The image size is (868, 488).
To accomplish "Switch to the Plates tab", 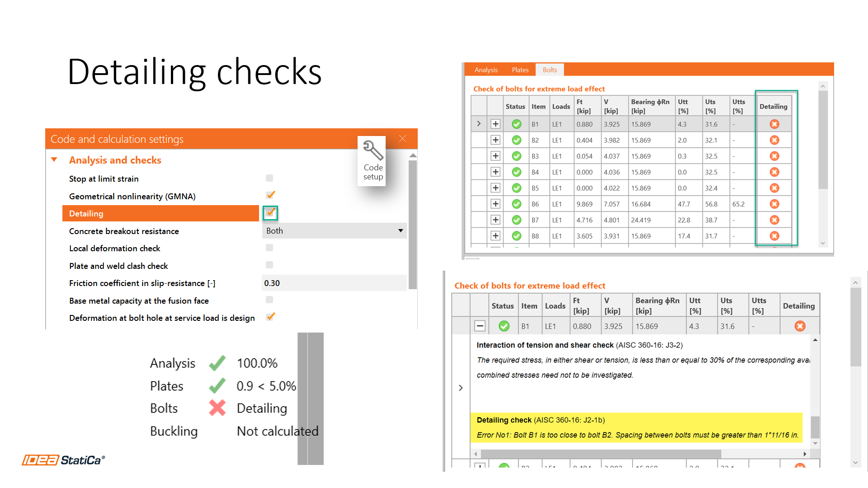I will (x=520, y=70).
